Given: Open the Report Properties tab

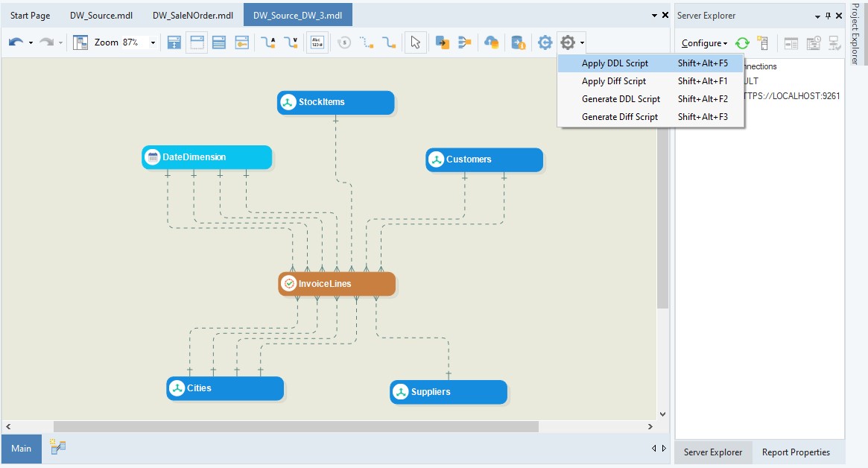Looking at the screenshot, I should [795, 452].
